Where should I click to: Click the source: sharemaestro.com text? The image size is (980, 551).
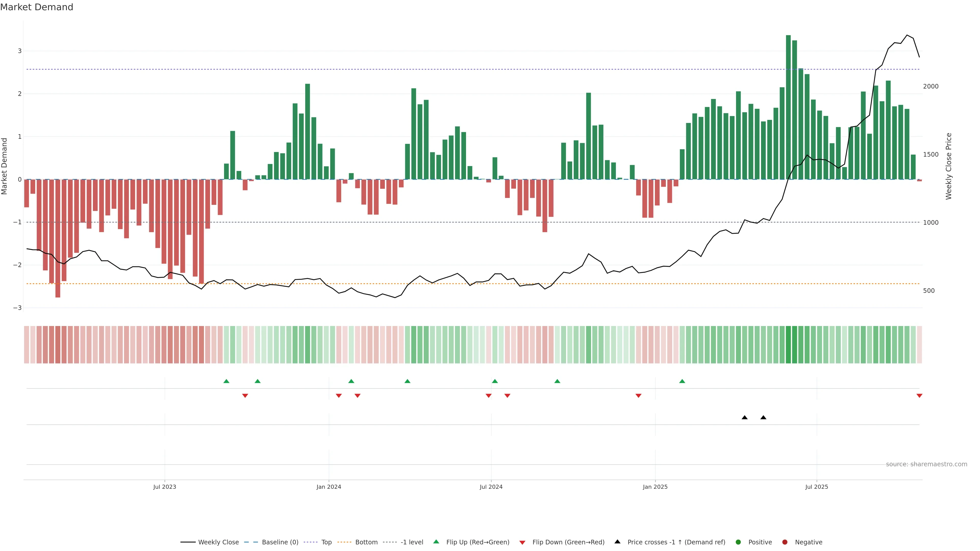pyautogui.click(x=926, y=464)
